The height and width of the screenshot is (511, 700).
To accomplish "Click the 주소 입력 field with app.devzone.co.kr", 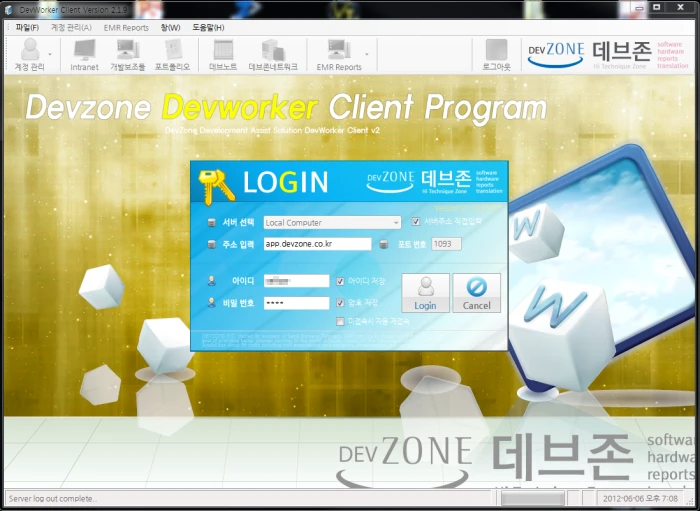I will [x=317, y=244].
